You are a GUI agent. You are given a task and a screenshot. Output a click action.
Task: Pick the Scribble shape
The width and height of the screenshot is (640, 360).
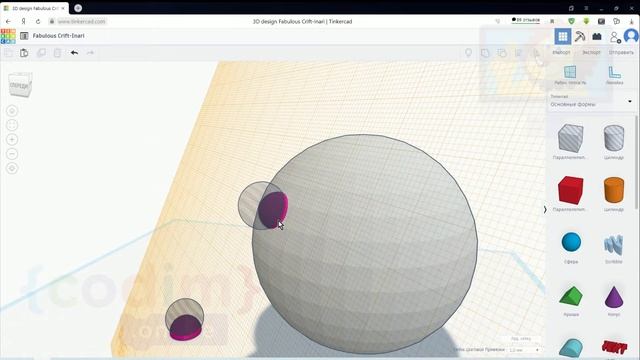point(613,244)
